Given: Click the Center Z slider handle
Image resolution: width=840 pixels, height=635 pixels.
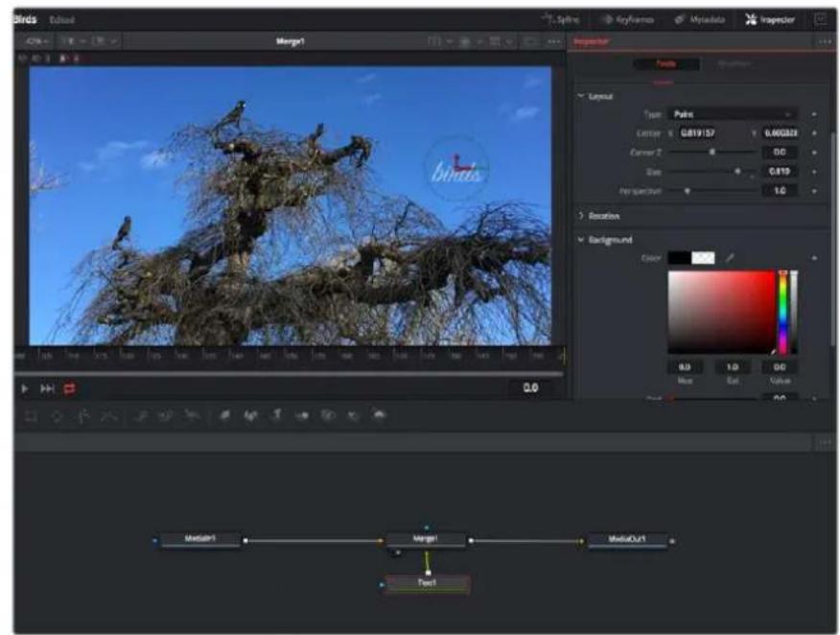Looking at the screenshot, I should pyautogui.click(x=712, y=153).
